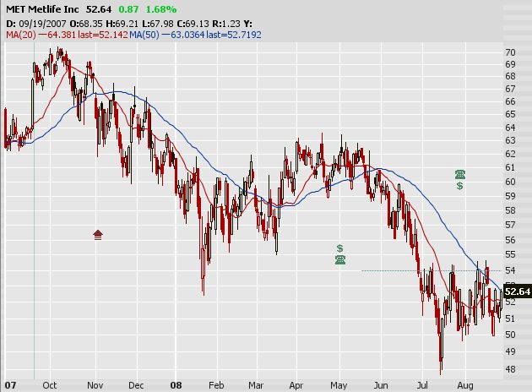Click the Nov label on time axis

[x=95, y=385]
